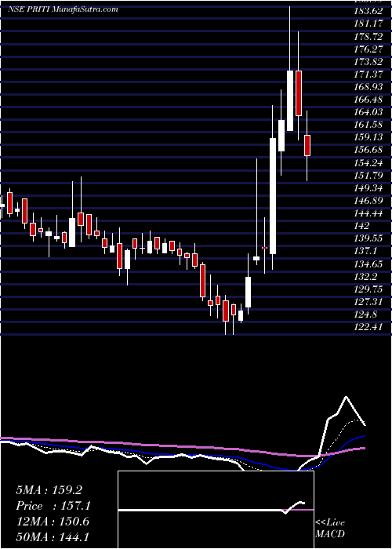Click the 50MA : 144.1 readout
The image size is (392, 549).
(x=53, y=537)
